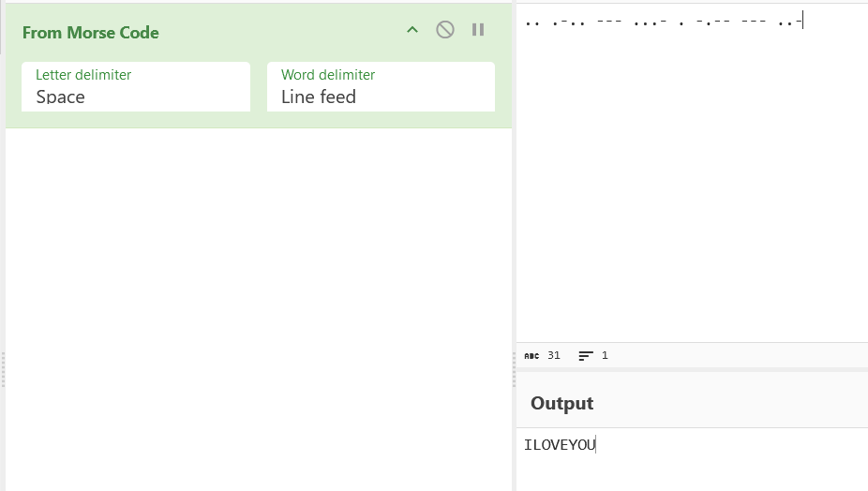Click the Output panel heading

[561, 403]
